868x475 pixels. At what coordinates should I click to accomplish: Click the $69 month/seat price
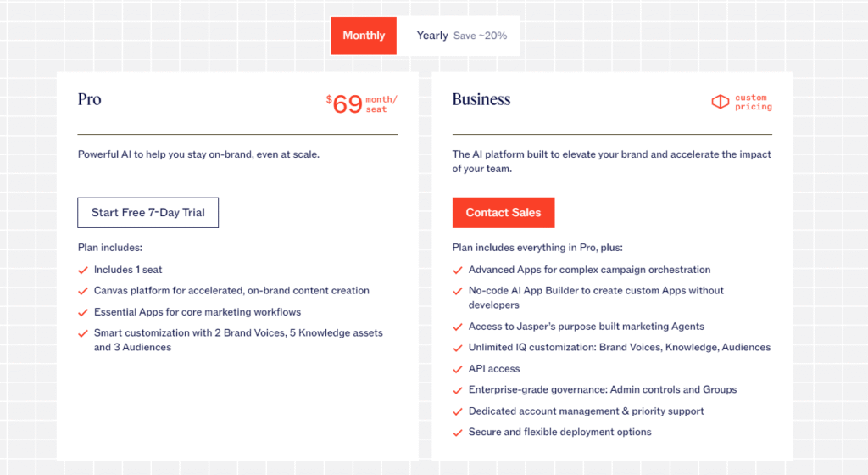coord(361,103)
